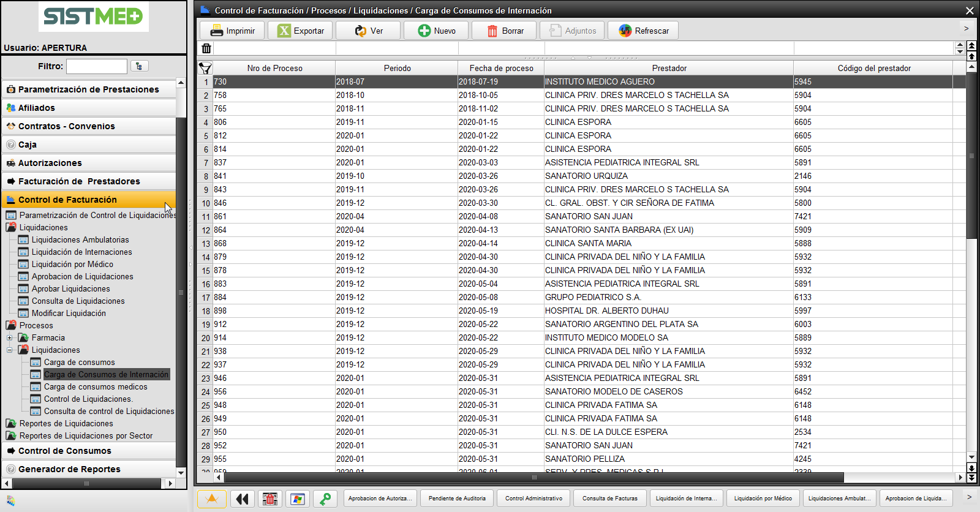The image size is (980, 512).
Task: Click the Nuevo button to add record
Action: pos(436,31)
